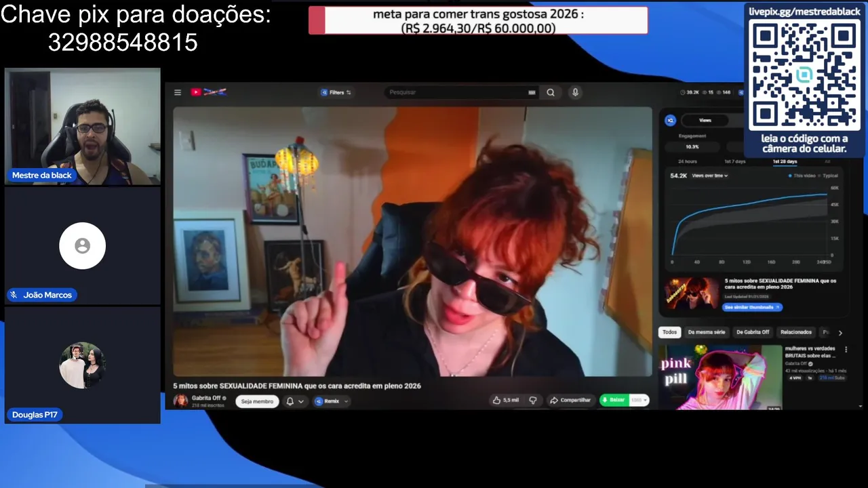Viewport: 868px width, 488px height.
Task: Click the donation goal progress bar
Action: coord(478,20)
